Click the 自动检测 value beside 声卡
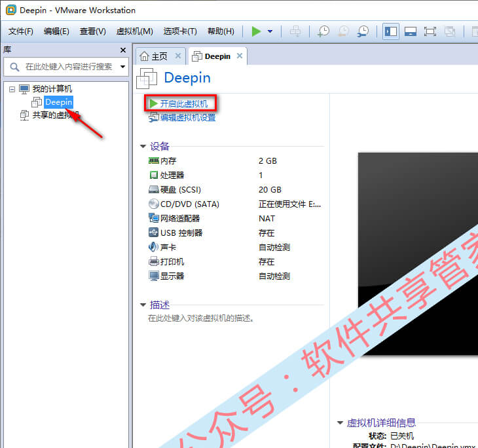This screenshot has height=448, width=478. (x=274, y=248)
